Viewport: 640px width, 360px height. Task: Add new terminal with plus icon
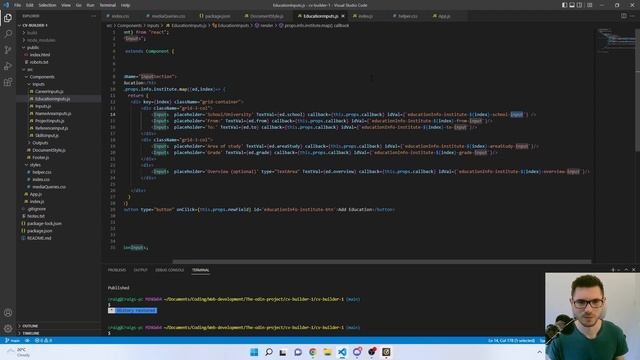click(x=613, y=270)
